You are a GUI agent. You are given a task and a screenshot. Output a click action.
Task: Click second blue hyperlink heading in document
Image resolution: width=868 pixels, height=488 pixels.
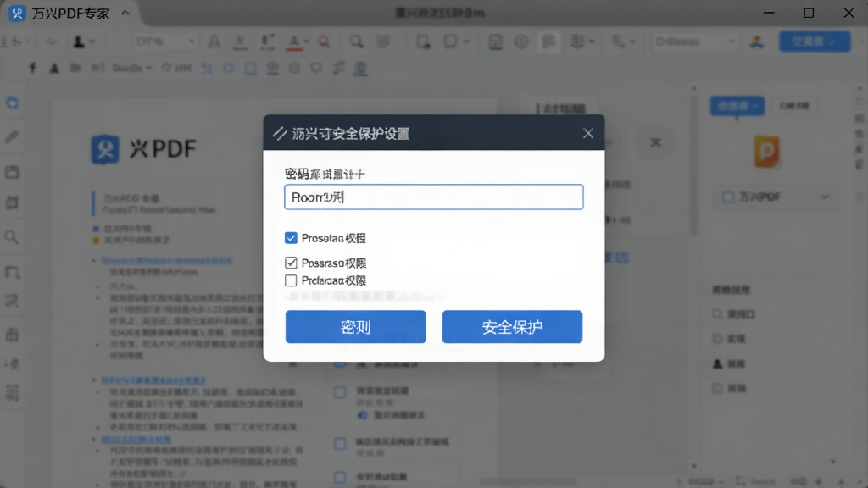[x=153, y=380]
